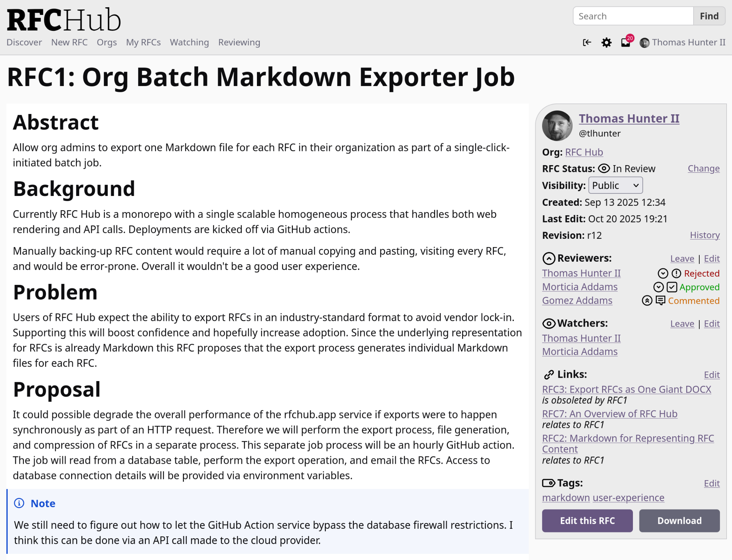
Task: Click the exclamation icon beside Rejected
Action: point(676,273)
